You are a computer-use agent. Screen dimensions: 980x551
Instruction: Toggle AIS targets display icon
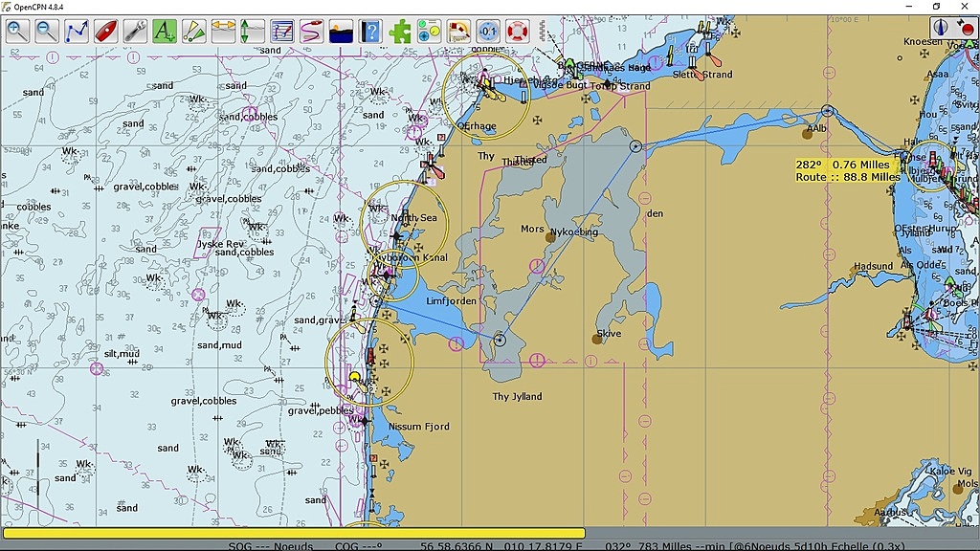click(193, 31)
